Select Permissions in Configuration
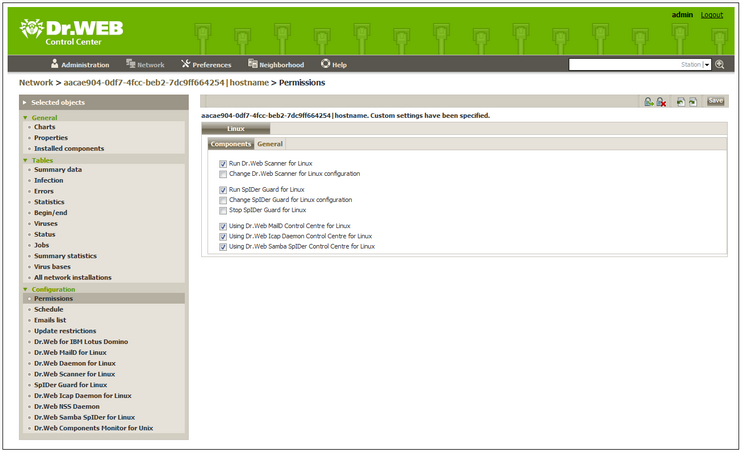745x455 pixels. 104,299
